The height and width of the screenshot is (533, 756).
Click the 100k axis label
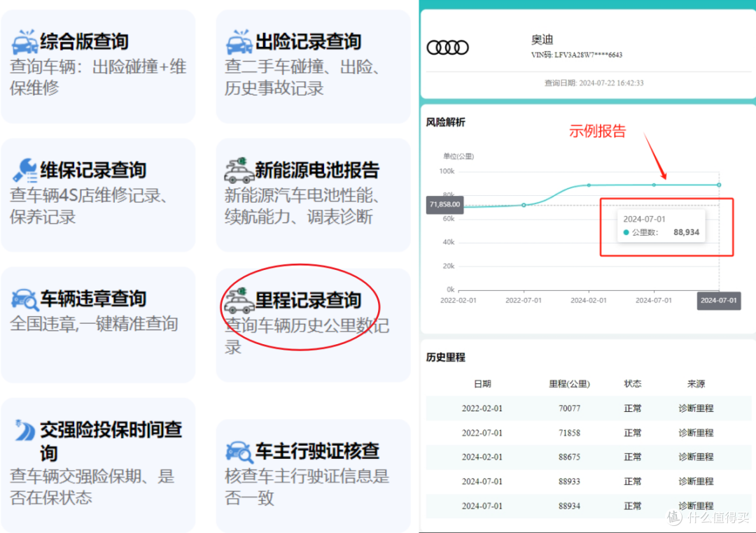coord(447,171)
